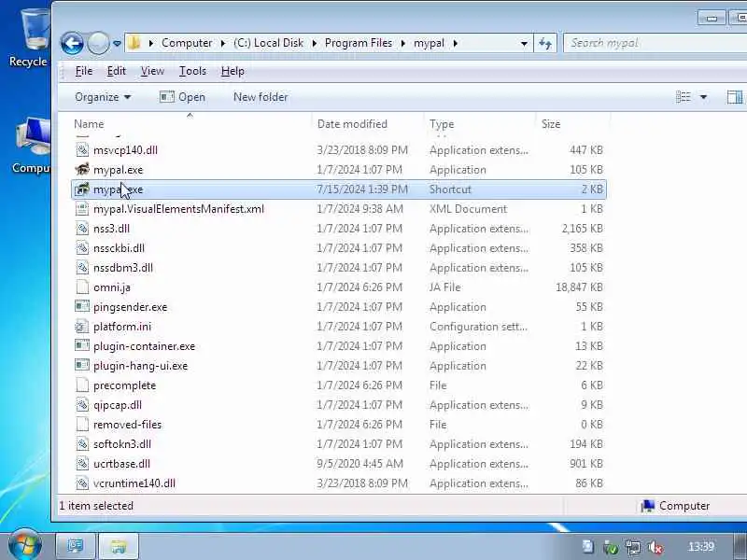Select the pingsender.exe file icon
Viewport: 747px width, 560px height.
pos(82,307)
